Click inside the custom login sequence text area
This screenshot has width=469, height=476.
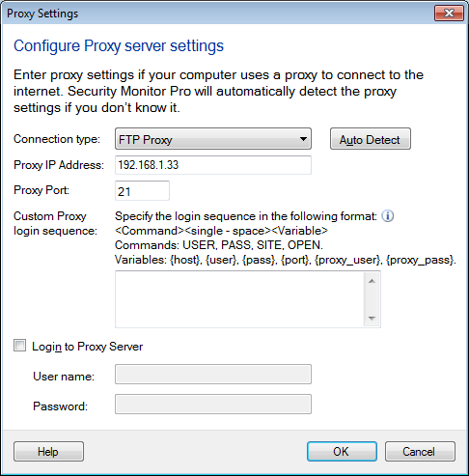[x=239, y=299]
